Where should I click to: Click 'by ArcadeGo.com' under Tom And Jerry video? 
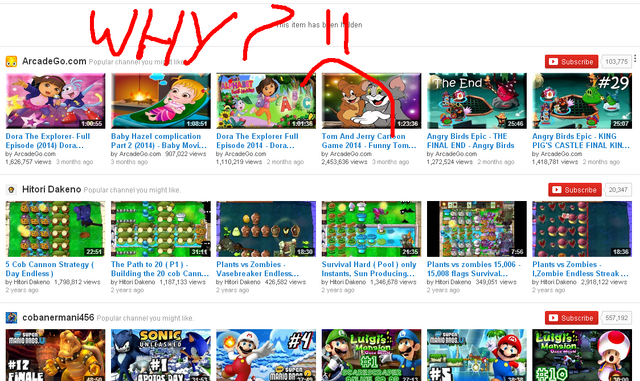[347, 154]
